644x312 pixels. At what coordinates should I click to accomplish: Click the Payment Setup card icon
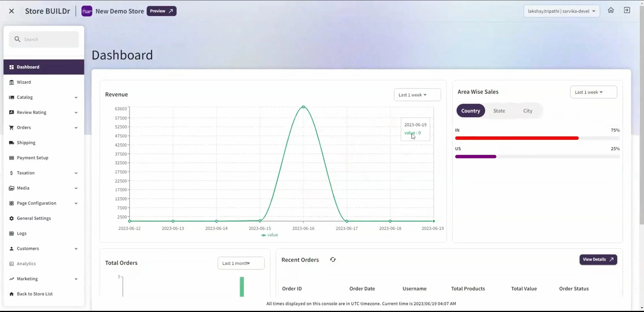[x=11, y=158]
